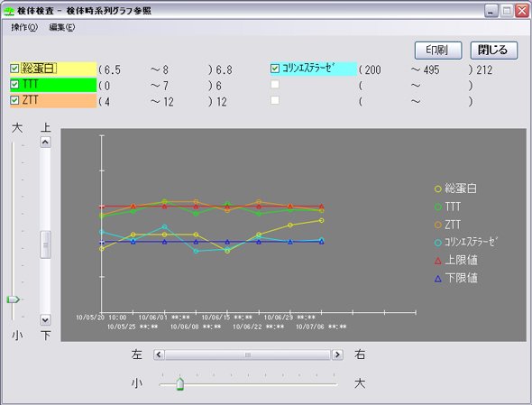Click the application icon in title bar
532x405 pixels.
click(x=8, y=11)
